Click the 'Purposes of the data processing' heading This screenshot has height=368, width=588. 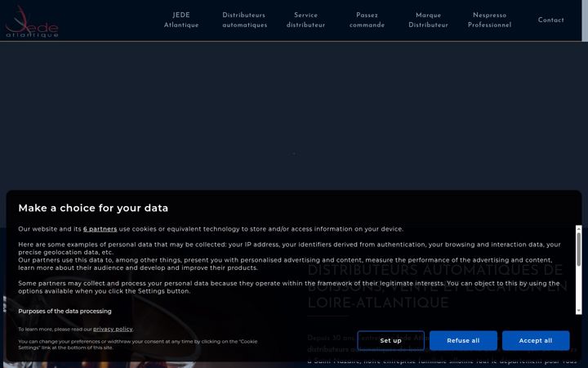point(65,312)
